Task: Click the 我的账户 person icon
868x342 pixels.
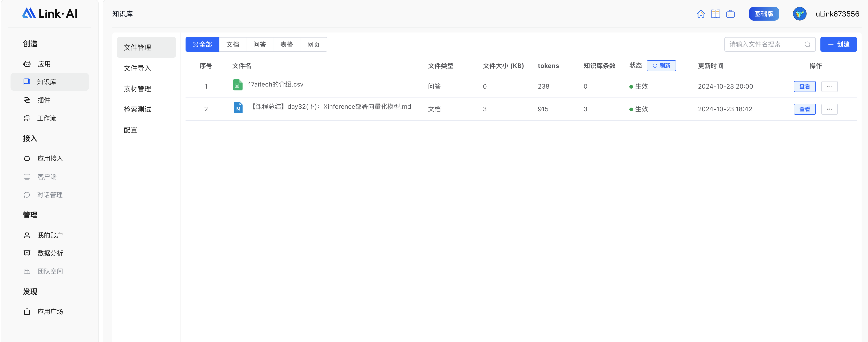Action: click(x=27, y=235)
